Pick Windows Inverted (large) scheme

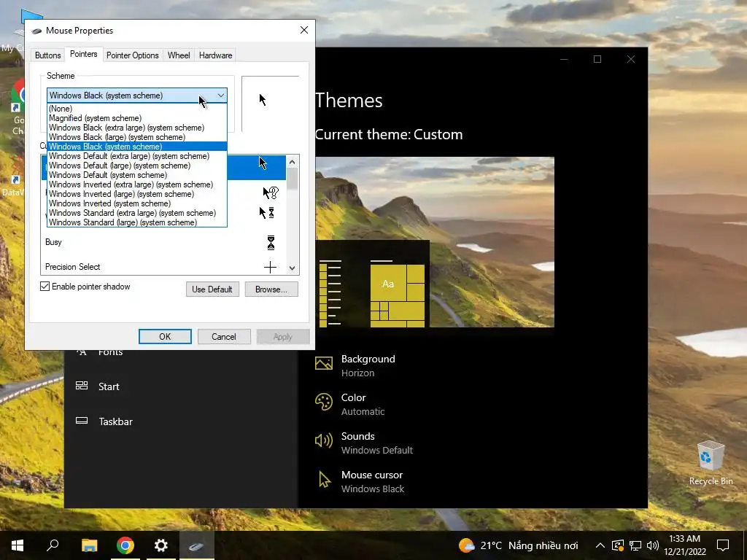pos(137,194)
